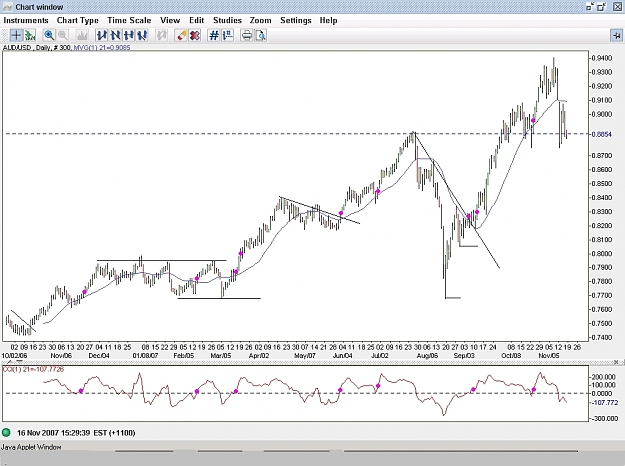This screenshot has width=625, height=466.
Task: Select the second blue line drawing tool
Action: (x=115, y=35)
